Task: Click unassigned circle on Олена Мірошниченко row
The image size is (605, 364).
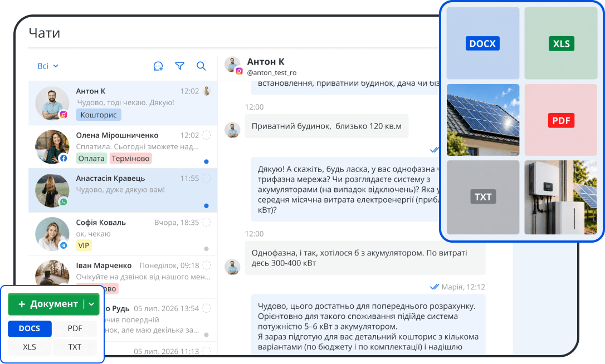Action: pos(207,135)
